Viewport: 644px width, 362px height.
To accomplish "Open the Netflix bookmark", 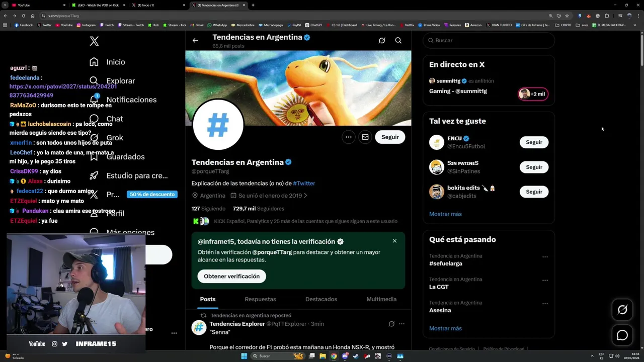I will pos(407,25).
